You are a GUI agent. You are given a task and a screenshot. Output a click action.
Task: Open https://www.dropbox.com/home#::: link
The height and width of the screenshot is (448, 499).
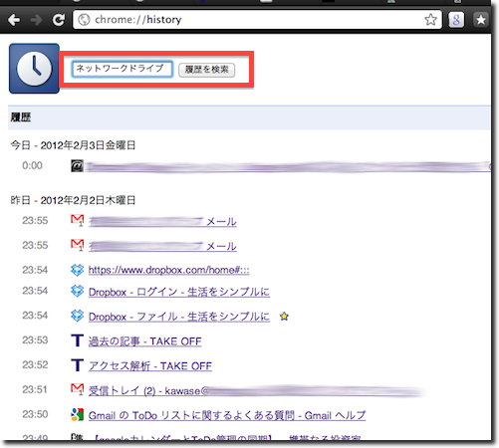point(168,270)
